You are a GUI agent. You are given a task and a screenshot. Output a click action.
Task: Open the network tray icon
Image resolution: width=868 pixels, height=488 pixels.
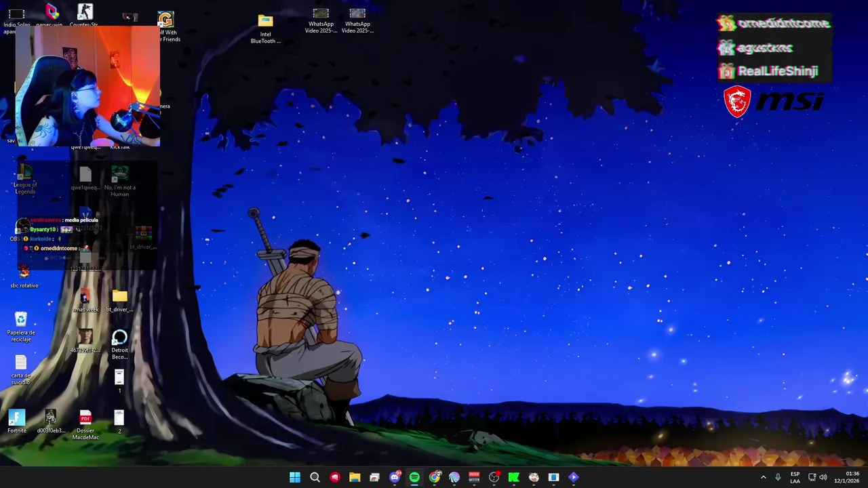(x=812, y=477)
